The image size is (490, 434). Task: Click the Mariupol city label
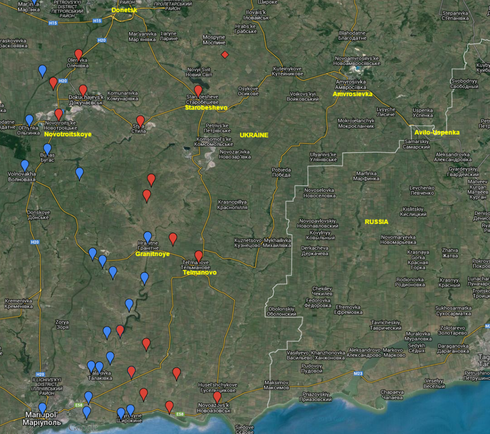[x=42, y=419]
